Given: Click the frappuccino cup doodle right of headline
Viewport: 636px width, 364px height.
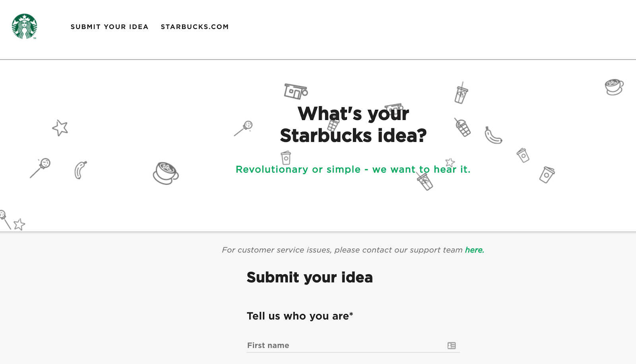Looking at the screenshot, I should click(x=462, y=127).
